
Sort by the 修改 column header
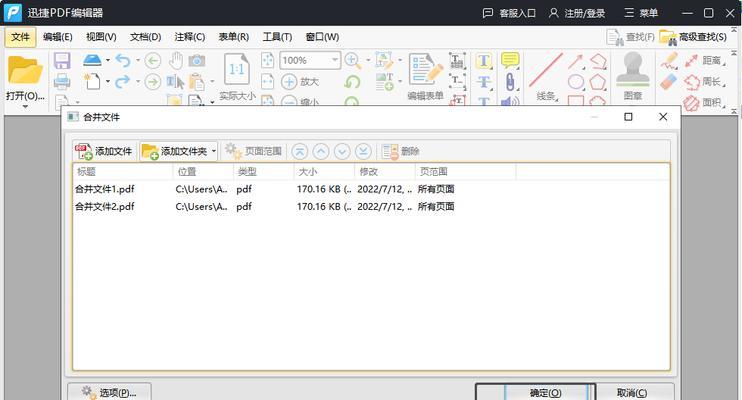pyautogui.click(x=385, y=171)
